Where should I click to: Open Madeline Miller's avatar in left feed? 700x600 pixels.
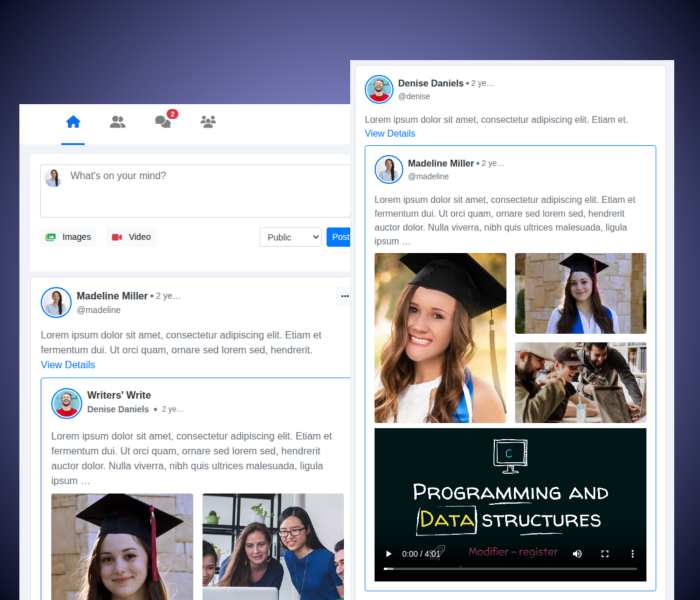(56, 303)
